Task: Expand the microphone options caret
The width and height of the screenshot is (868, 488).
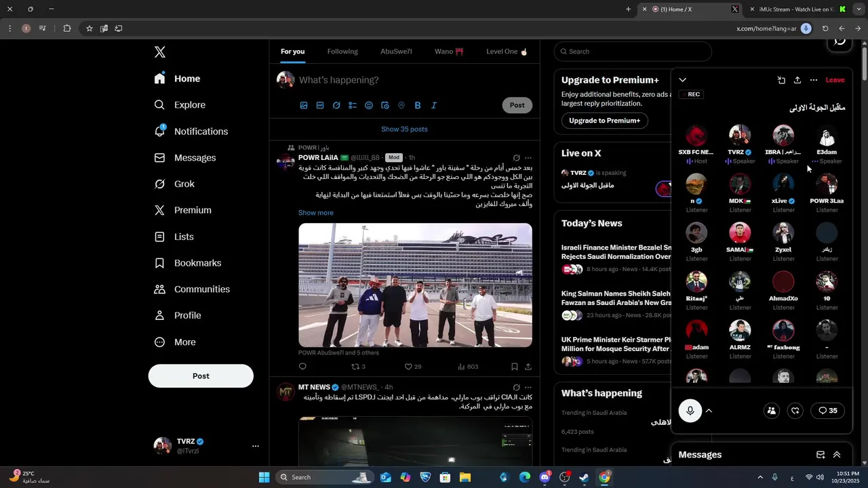Action: pyautogui.click(x=709, y=411)
